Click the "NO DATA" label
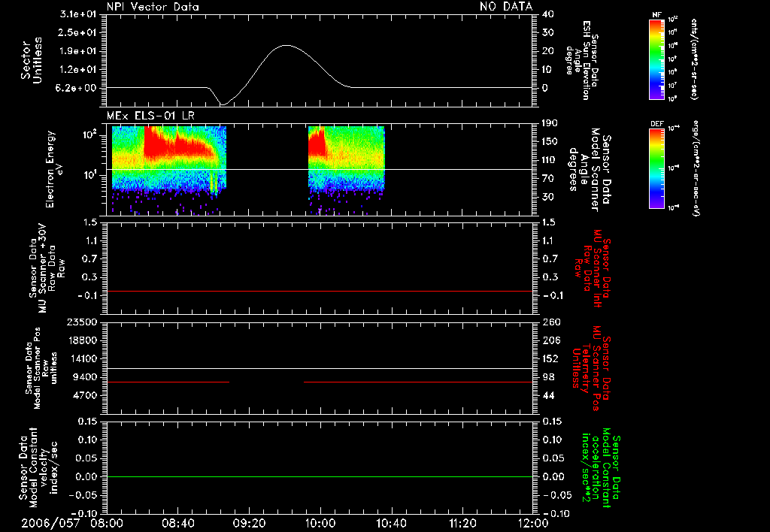 [506, 7]
